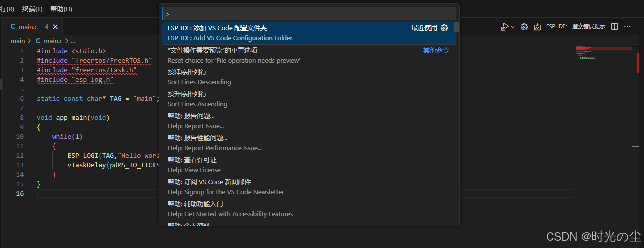Screen dimensions: 644x248
Task: Click '#include <stdio.h>' code line
Action: (71, 51)
